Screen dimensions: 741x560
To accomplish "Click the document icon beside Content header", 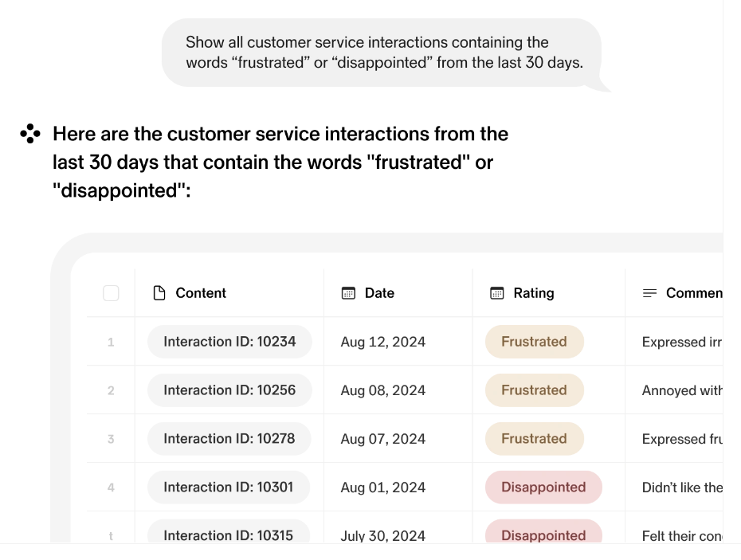I will pos(159,293).
